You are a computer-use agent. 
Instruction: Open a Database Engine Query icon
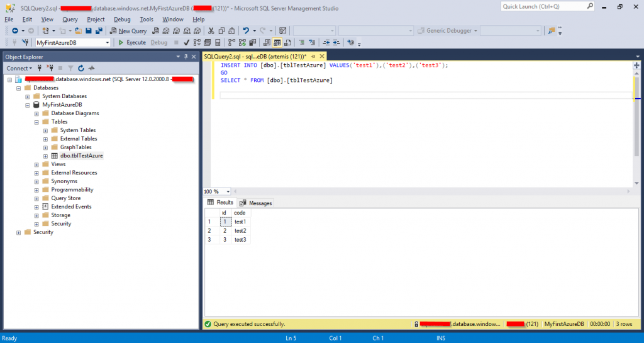[x=156, y=31]
